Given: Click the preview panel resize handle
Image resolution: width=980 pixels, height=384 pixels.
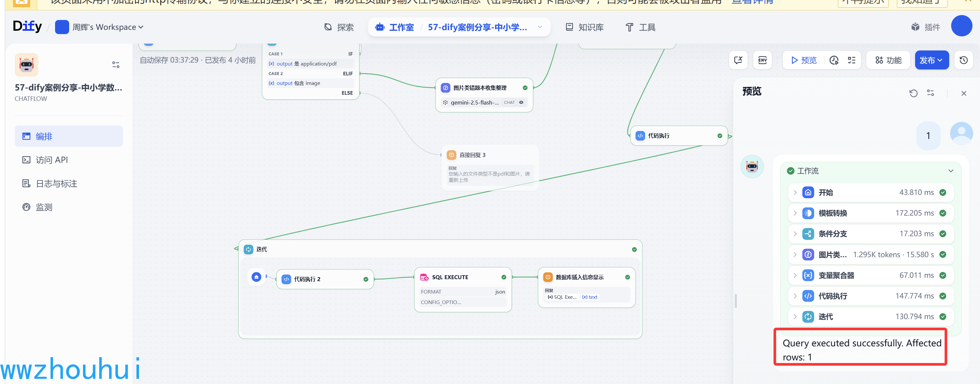Looking at the screenshot, I should 735,300.
